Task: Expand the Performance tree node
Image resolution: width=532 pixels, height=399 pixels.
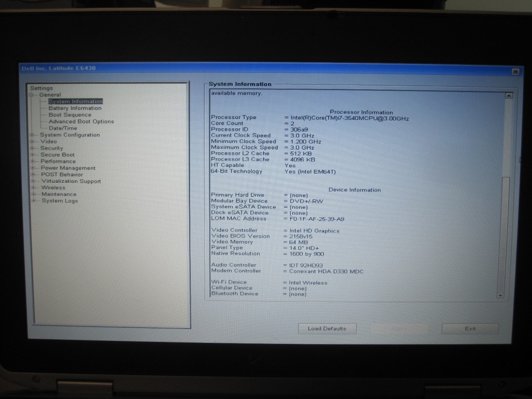Action: (x=33, y=162)
